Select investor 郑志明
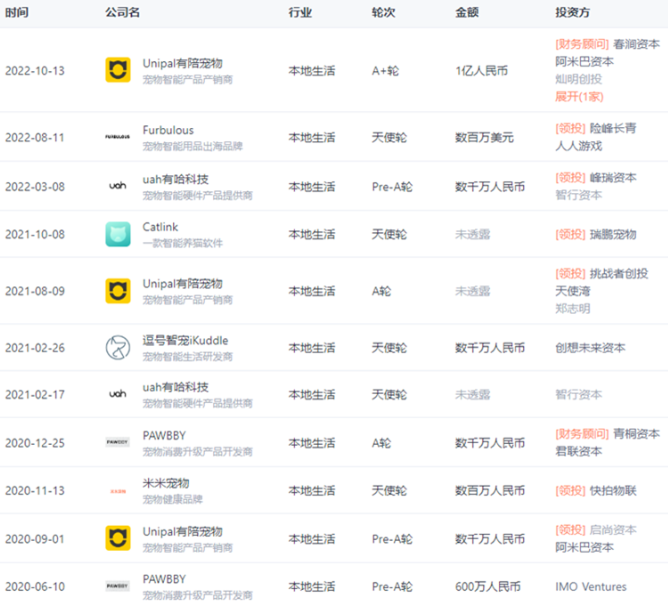Viewport: 668px width, 605px height. coord(573,308)
